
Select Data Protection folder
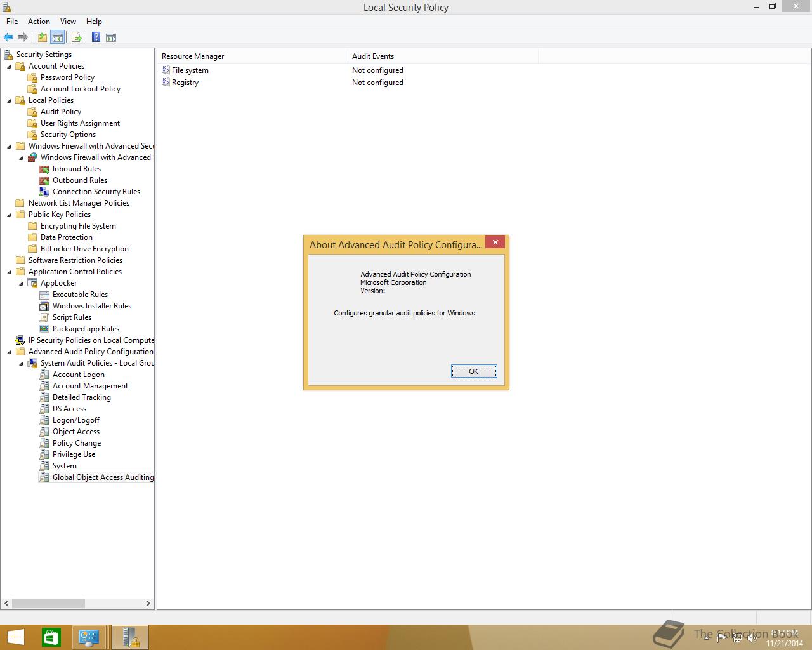(67, 237)
